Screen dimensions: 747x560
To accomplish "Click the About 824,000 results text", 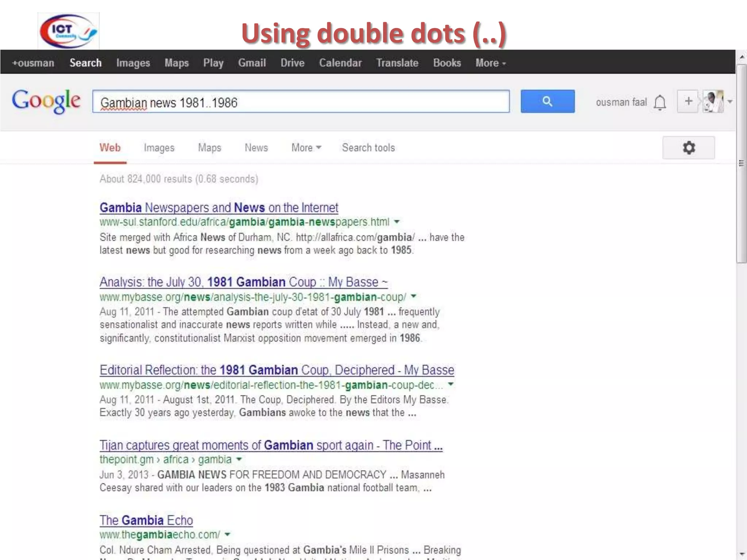I will (x=179, y=179).
